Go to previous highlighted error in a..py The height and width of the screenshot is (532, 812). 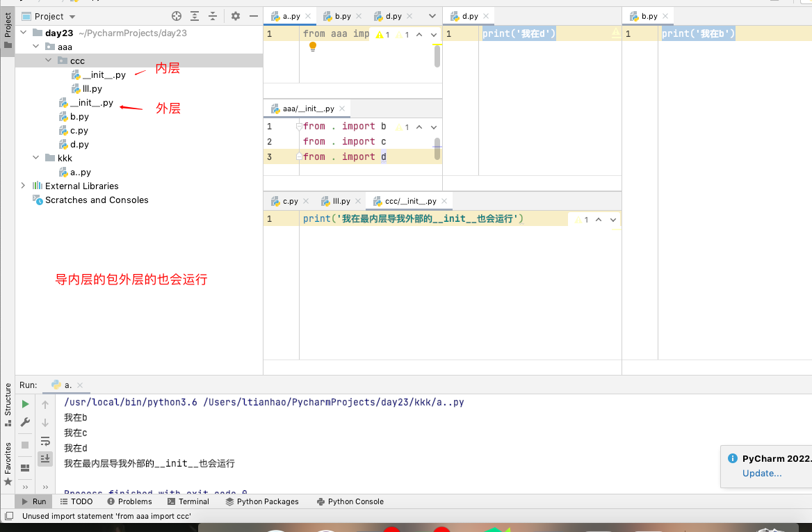pos(419,35)
